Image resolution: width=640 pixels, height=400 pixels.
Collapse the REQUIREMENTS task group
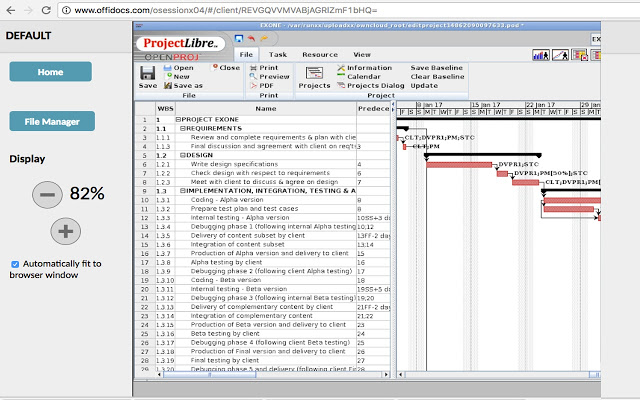(x=182, y=128)
